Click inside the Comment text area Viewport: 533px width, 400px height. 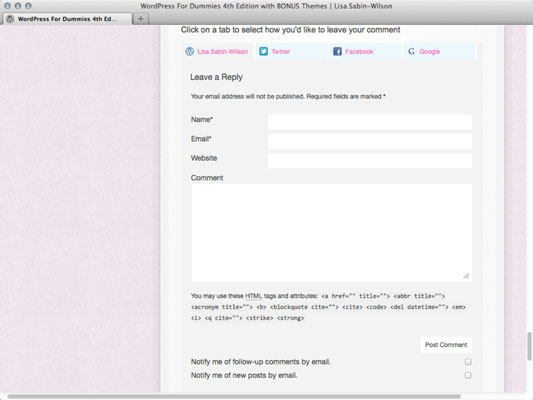pyautogui.click(x=331, y=233)
